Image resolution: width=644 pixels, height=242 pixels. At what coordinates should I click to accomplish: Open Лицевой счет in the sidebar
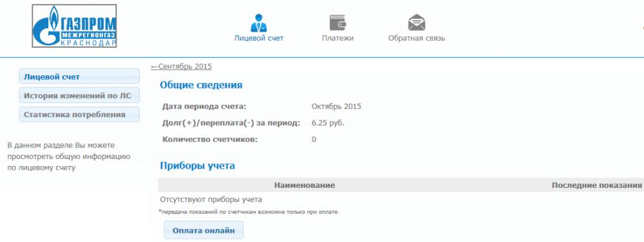pyautogui.click(x=79, y=77)
